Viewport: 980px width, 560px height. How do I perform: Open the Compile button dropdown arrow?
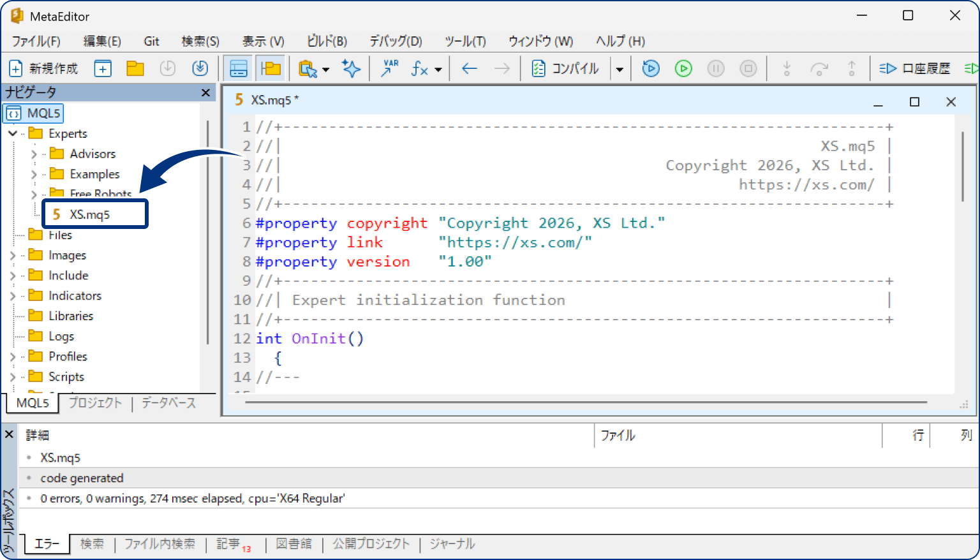[x=620, y=69]
